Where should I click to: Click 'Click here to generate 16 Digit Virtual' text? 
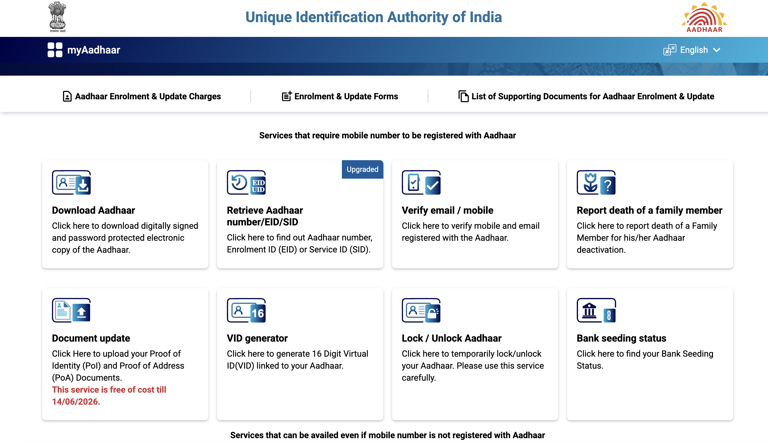coord(298,360)
